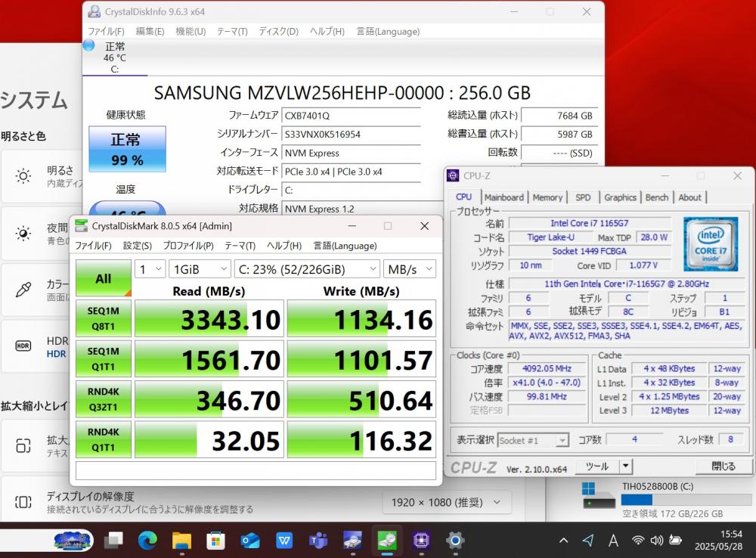Open File Explorer from the taskbar
This screenshot has height=558, width=756.
point(181,541)
